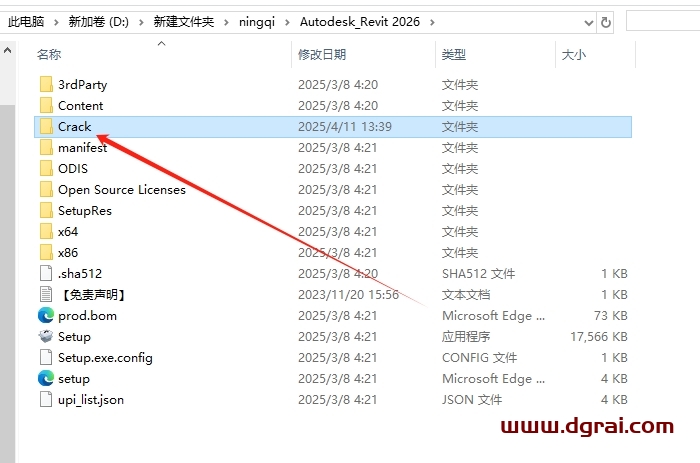This screenshot has width=700, height=463.
Task: Navigate to ningqi breadcrumb
Action: pos(257,21)
